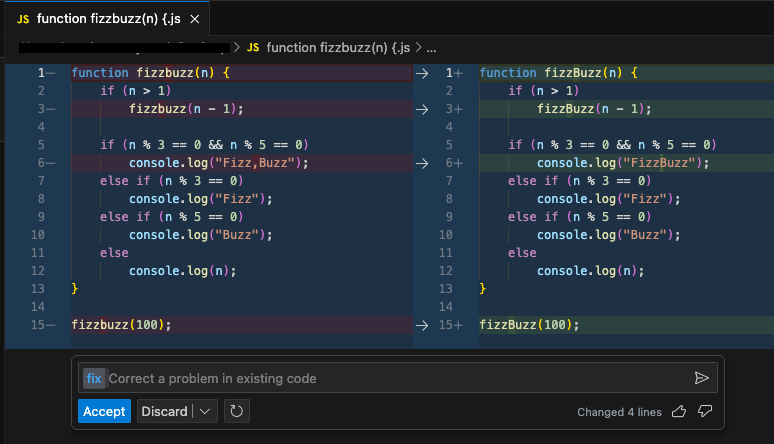This screenshot has height=444, width=774.
Task: Click original function fizzbuzz(n) declaration
Action: pyautogui.click(x=151, y=73)
